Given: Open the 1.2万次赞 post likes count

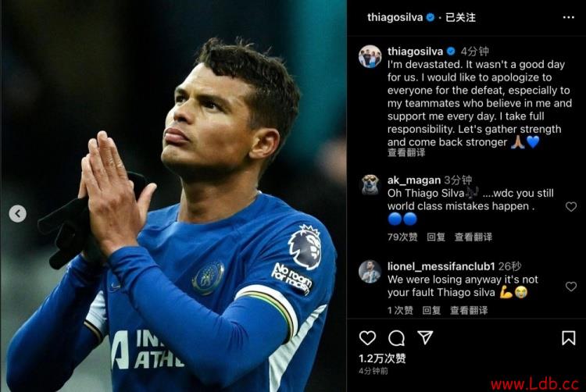Looking at the screenshot, I should [x=382, y=358].
